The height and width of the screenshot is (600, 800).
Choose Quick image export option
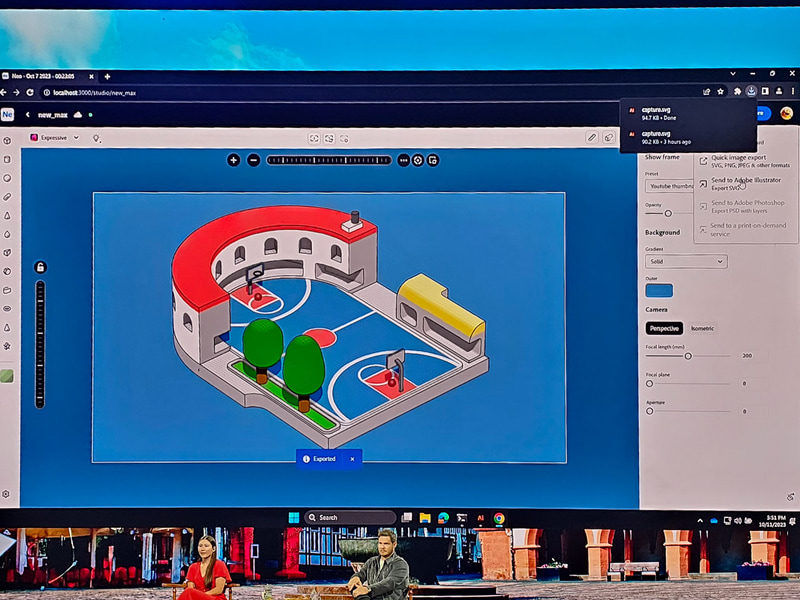click(x=744, y=161)
